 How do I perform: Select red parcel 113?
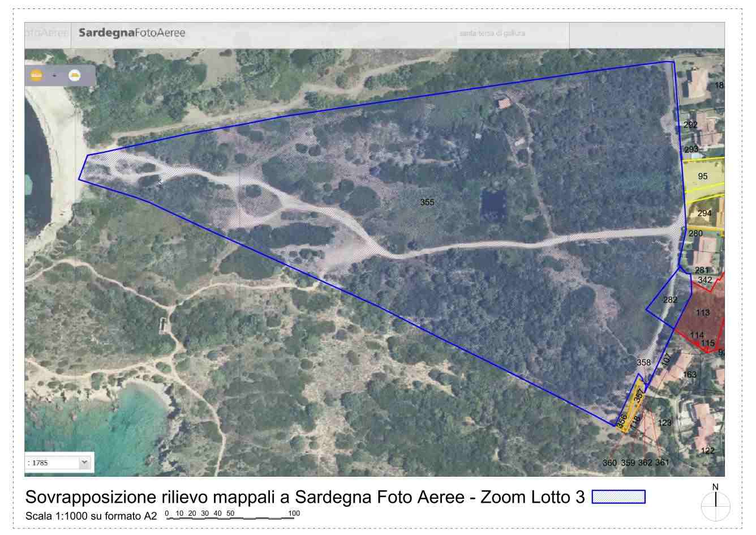coord(702,313)
